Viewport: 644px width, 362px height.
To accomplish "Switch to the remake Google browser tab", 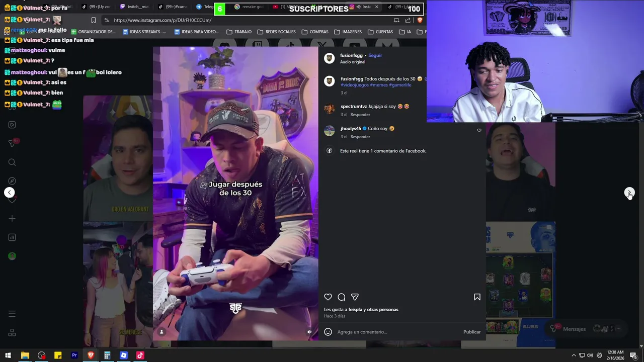I will coord(249,7).
